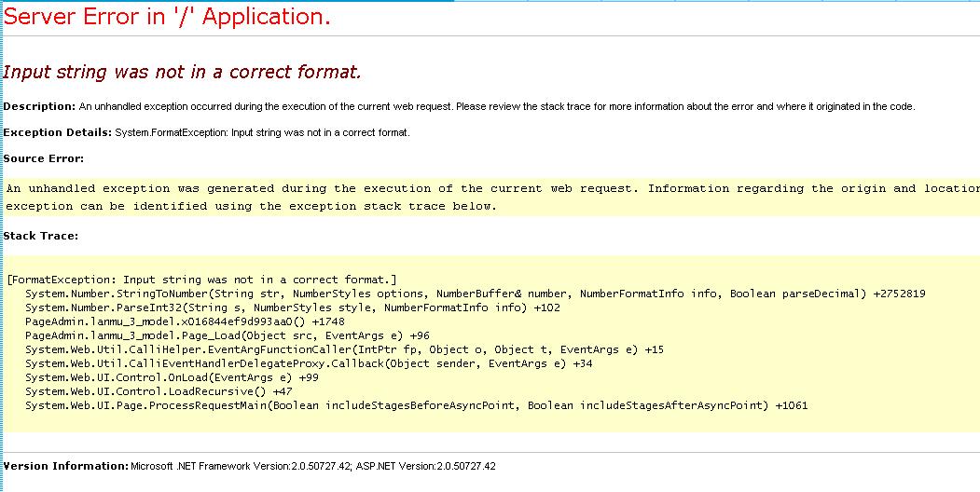Click the Page.ProcessRequestMain stack trace line
The width and height of the screenshot is (980, 492).
coord(416,405)
